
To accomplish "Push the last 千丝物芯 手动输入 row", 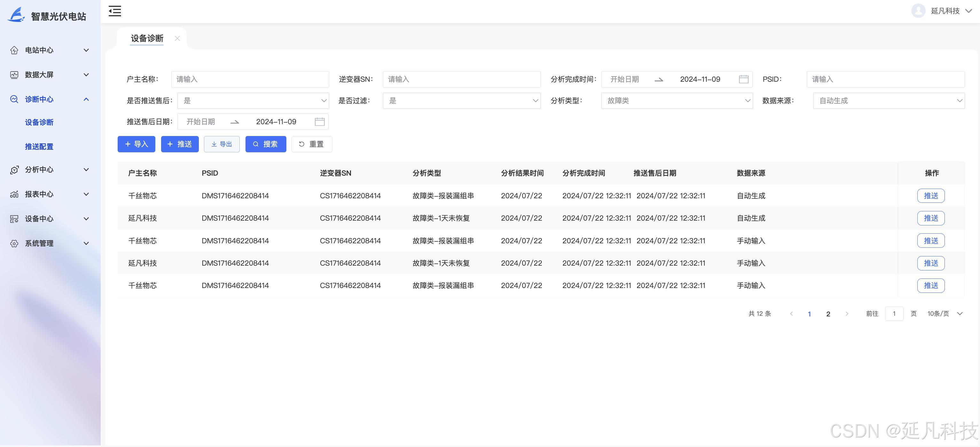I will pyautogui.click(x=930, y=285).
